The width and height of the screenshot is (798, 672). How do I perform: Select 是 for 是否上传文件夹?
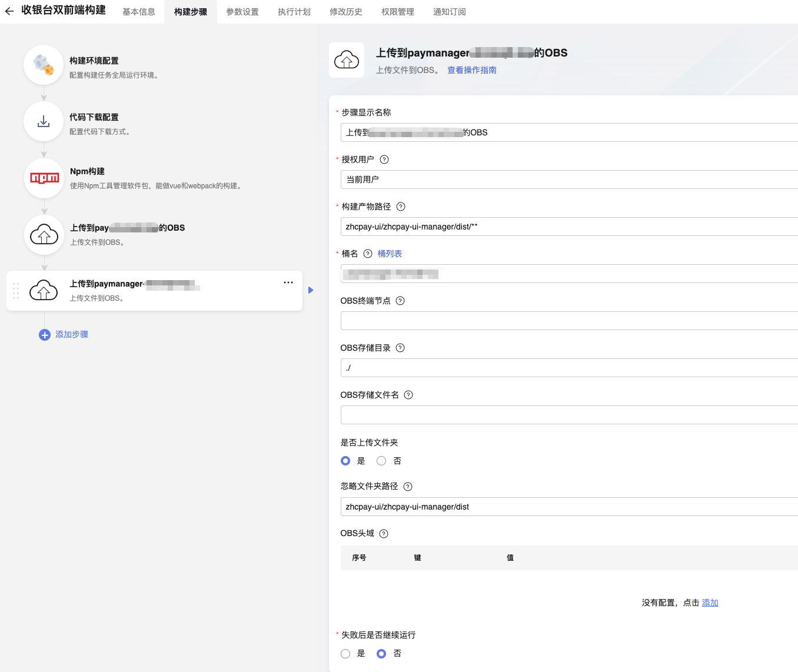pos(345,461)
